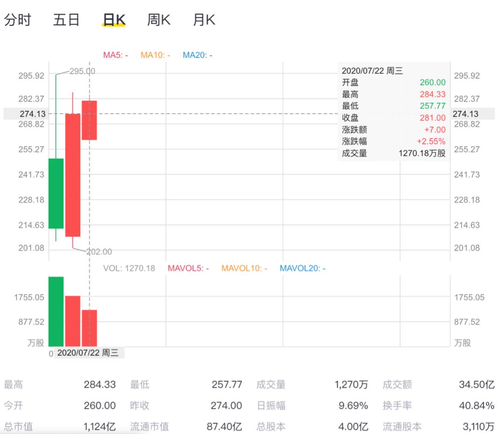
Task: Select the first green candlestick
Action: coord(56,193)
